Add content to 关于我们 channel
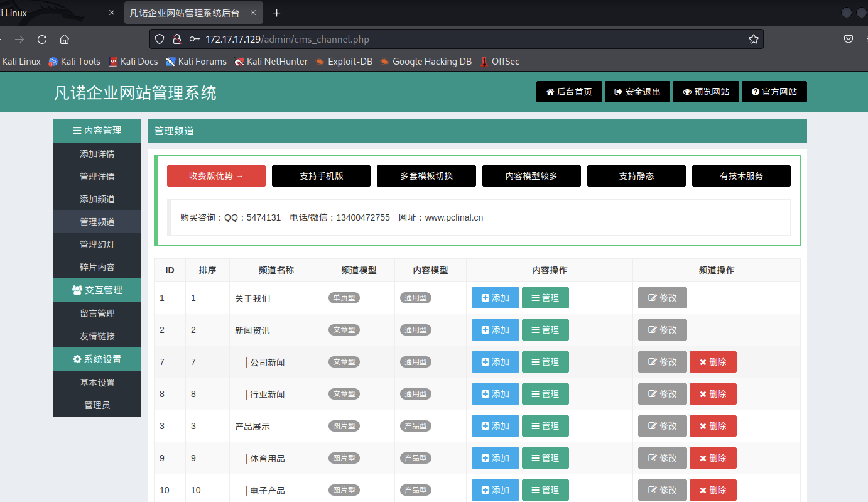This screenshot has width=868, height=502. point(495,298)
